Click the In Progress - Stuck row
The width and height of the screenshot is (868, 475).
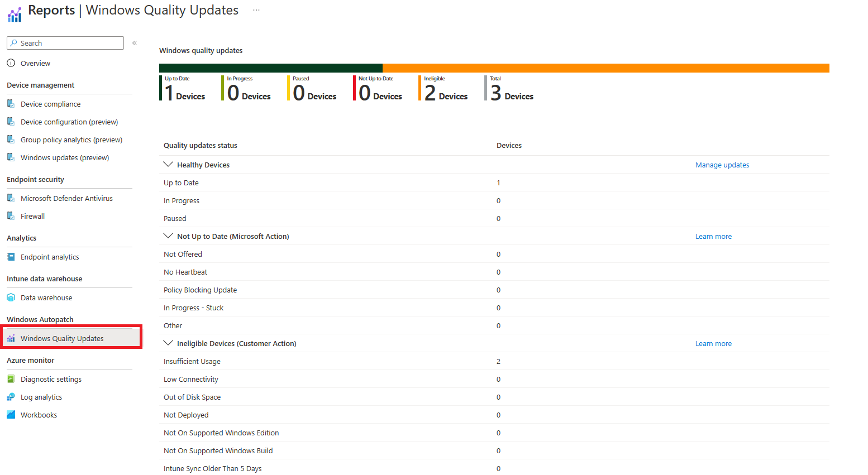[x=494, y=308]
